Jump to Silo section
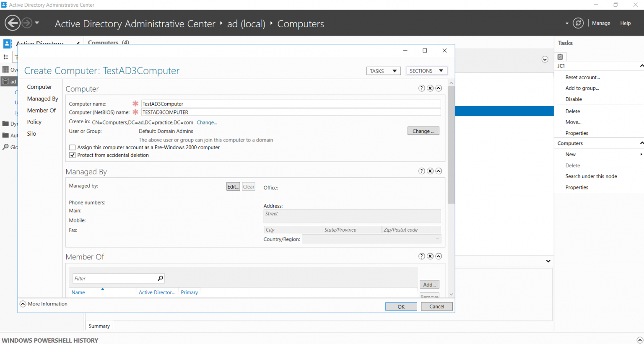 click(31, 134)
